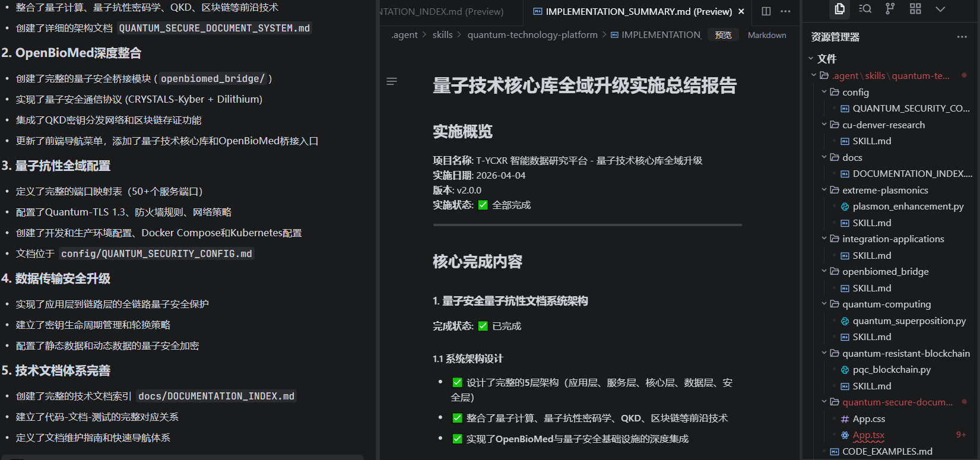Image resolution: width=980 pixels, height=460 pixels.
Task: Switch to 预览 preview mode
Action: tap(723, 35)
